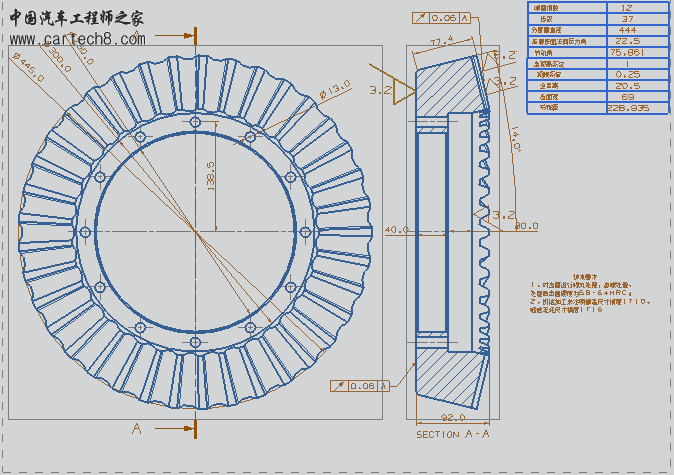
Task: Select 0.06 A runout frame nearest 92.0 dimension
Action: tap(359, 386)
